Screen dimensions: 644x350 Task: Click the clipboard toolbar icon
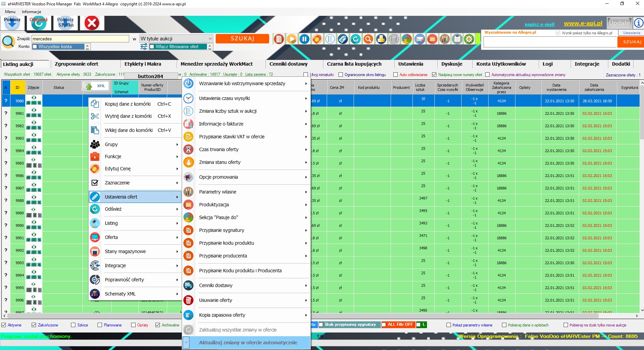tap(457, 39)
